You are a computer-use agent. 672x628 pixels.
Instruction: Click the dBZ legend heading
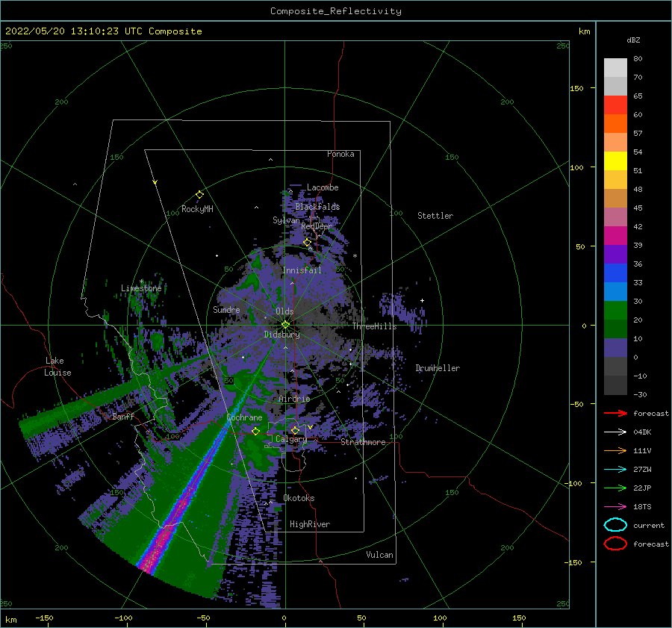[x=633, y=40]
